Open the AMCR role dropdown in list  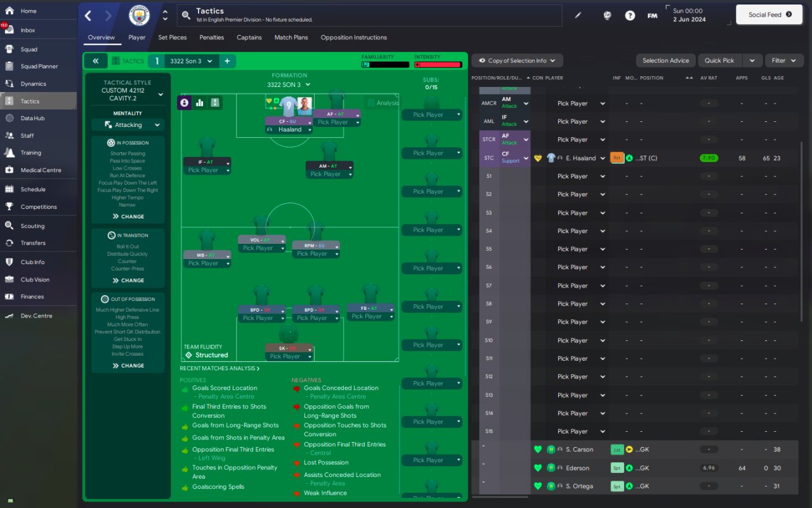pos(526,104)
